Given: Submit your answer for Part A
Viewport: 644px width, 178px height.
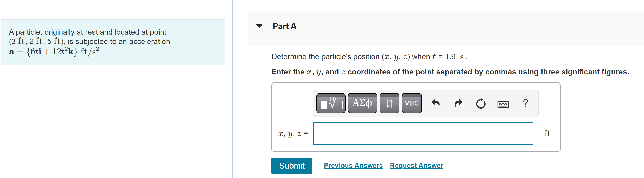Looking at the screenshot, I should tap(291, 166).
